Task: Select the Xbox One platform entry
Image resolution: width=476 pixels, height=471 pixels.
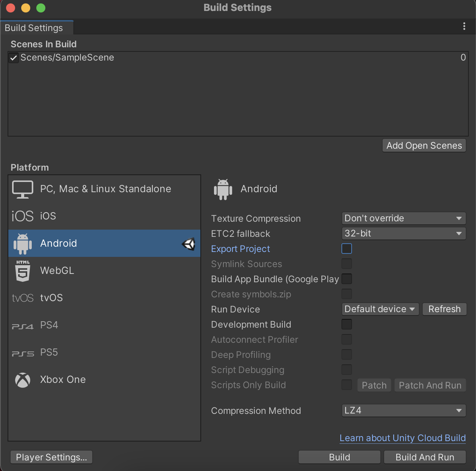Action: [104, 380]
